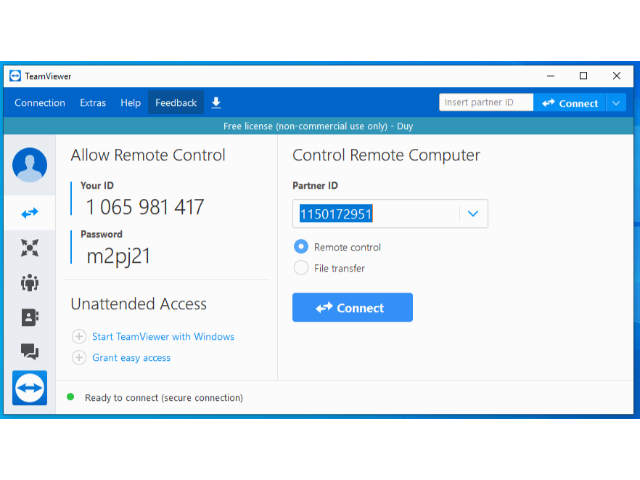Open the Meeting people sidebar icon

tap(29, 282)
